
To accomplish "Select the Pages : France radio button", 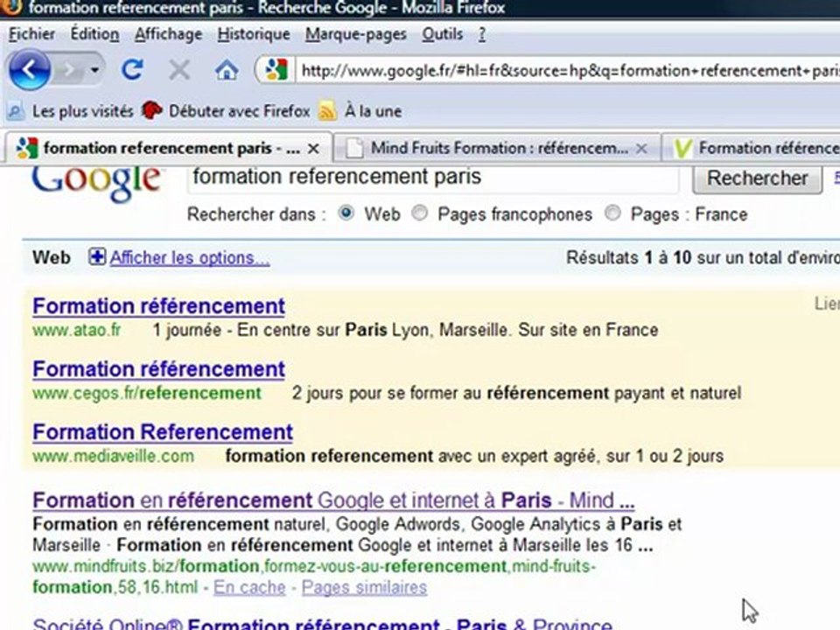I will [x=612, y=213].
